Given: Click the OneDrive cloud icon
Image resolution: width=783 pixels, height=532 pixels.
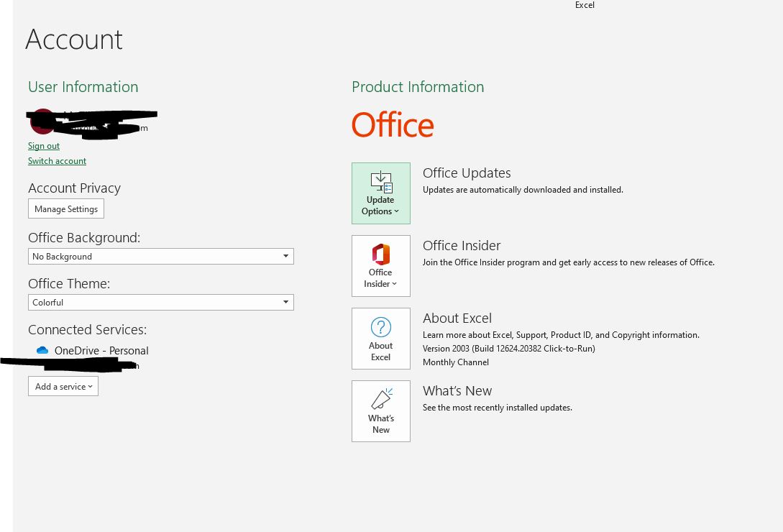Looking at the screenshot, I should click(x=42, y=351).
